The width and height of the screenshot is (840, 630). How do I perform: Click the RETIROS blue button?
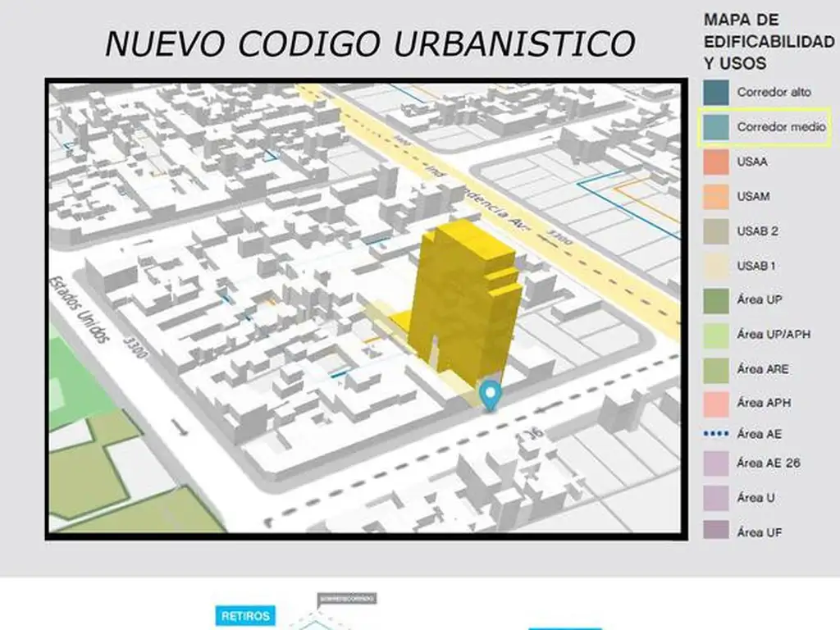point(246,616)
